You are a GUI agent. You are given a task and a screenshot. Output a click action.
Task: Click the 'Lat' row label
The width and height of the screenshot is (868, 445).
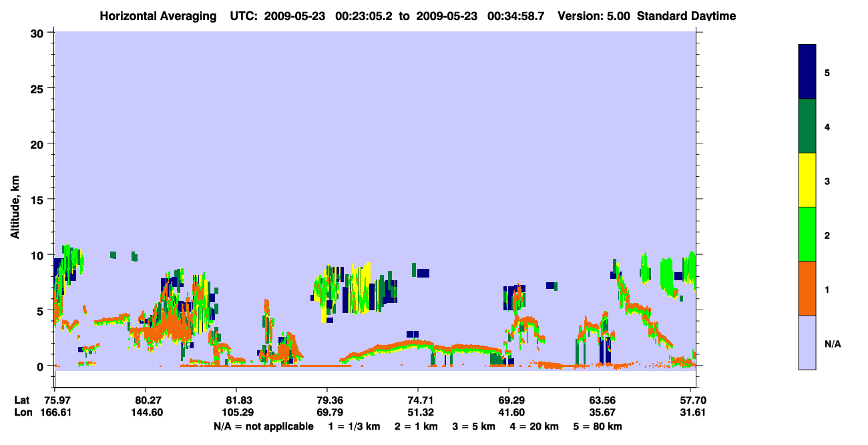[x=21, y=400]
